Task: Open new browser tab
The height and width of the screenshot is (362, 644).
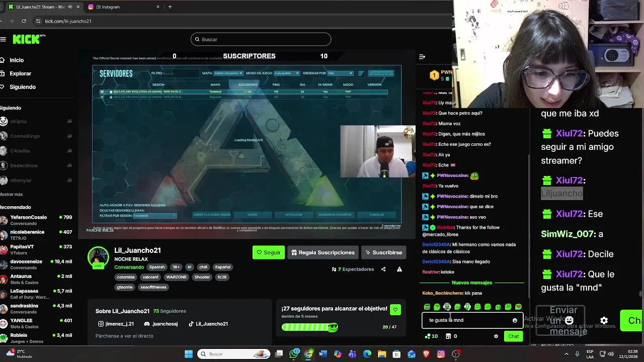Action: [x=170, y=7]
